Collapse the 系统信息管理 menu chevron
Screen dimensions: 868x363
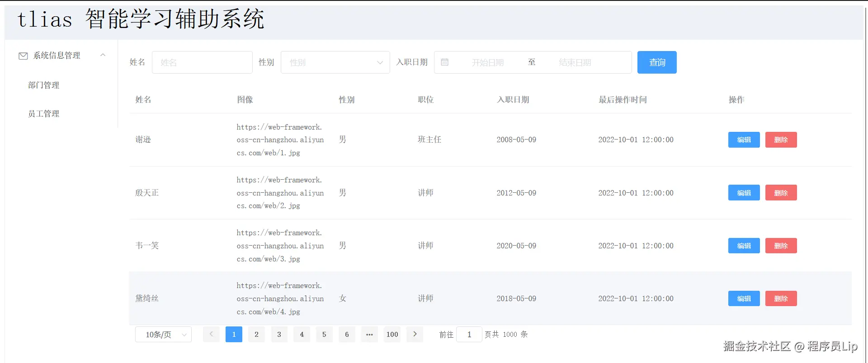[103, 55]
